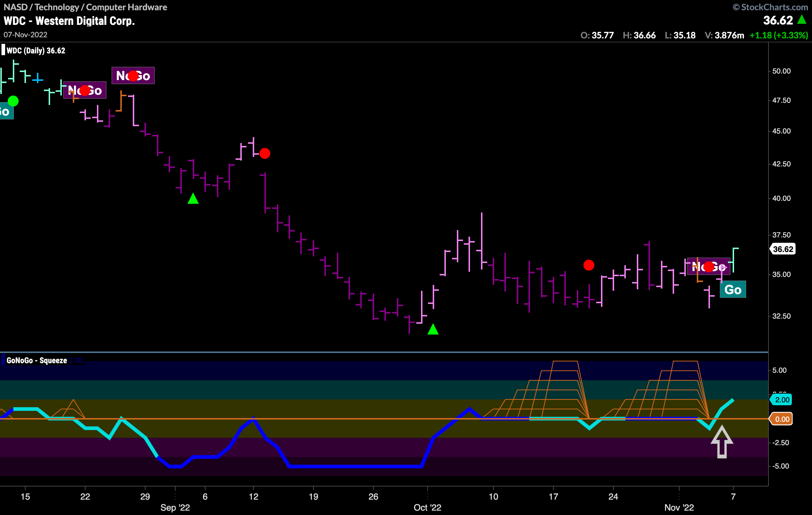Click the 42.50 price axis label
The image size is (812, 515).
click(x=781, y=164)
